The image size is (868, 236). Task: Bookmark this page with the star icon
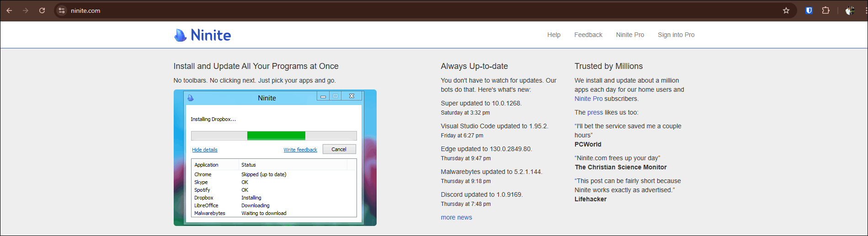tap(786, 10)
